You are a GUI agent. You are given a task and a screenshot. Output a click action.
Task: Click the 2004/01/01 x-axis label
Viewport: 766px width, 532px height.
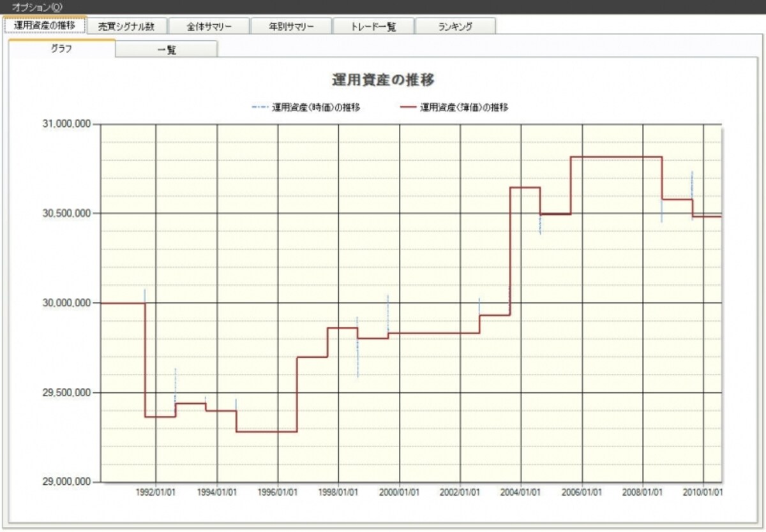522,492
